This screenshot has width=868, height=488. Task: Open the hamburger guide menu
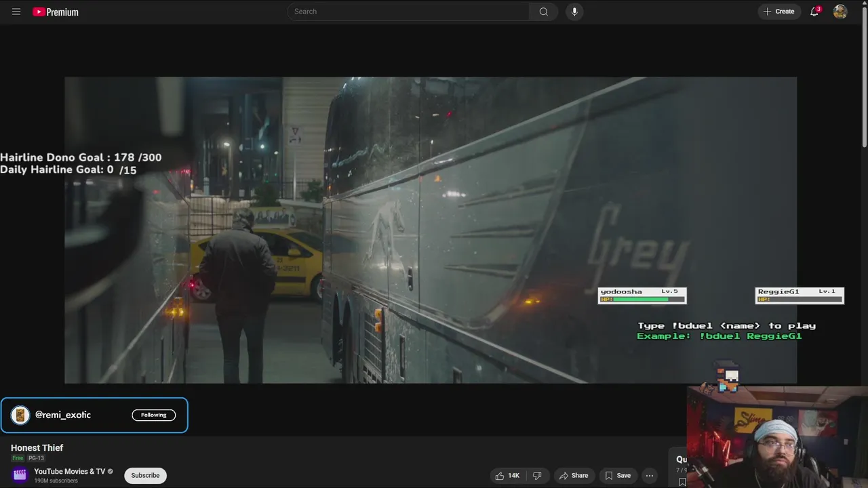16,12
